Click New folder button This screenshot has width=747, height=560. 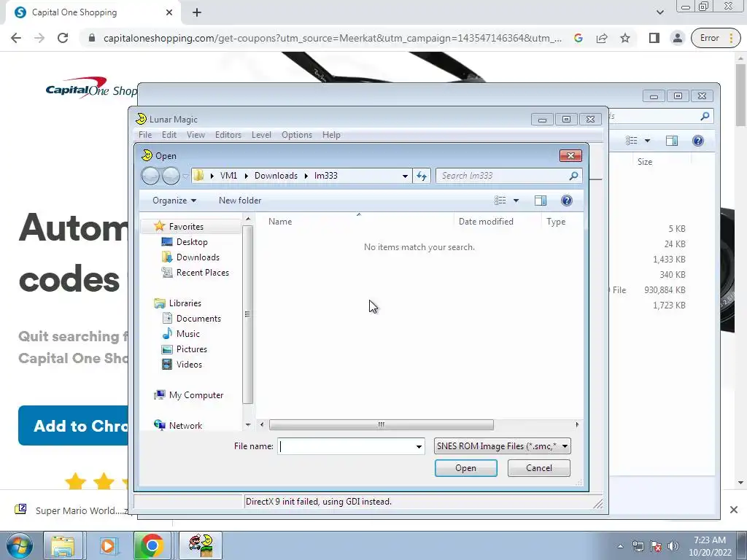(x=240, y=201)
